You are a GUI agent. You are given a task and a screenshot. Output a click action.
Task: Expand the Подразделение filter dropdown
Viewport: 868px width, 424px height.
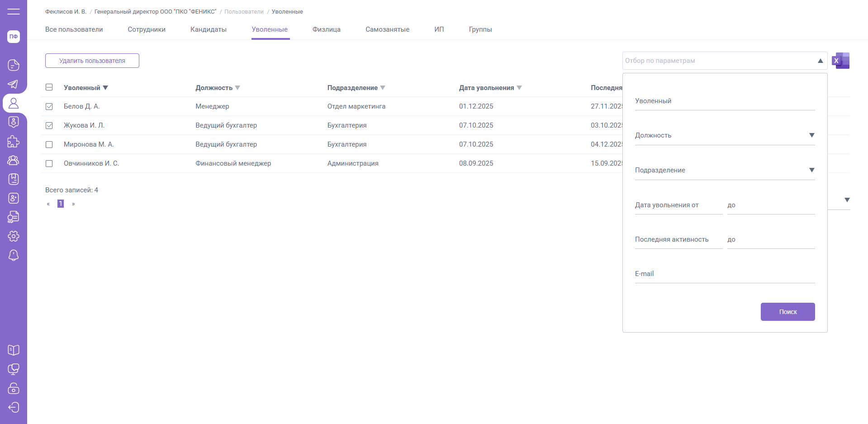pyautogui.click(x=811, y=170)
